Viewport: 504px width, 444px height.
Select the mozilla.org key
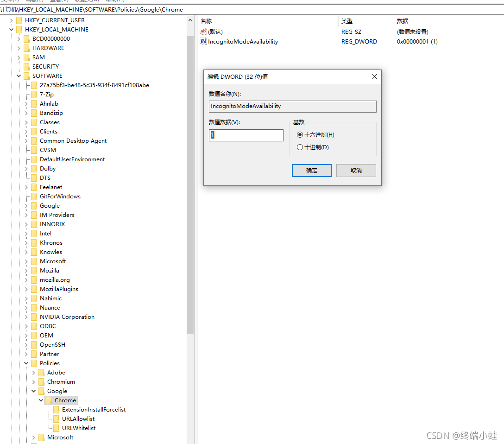click(55, 280)
